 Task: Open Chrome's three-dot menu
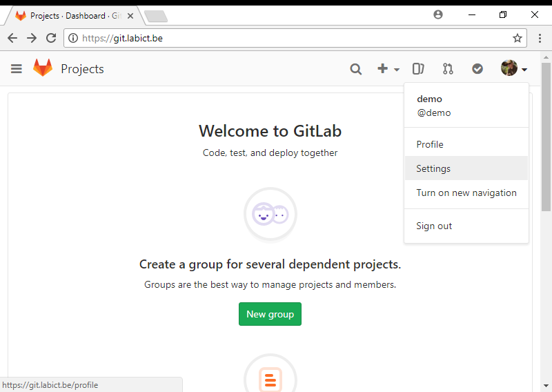pos(540,38)
